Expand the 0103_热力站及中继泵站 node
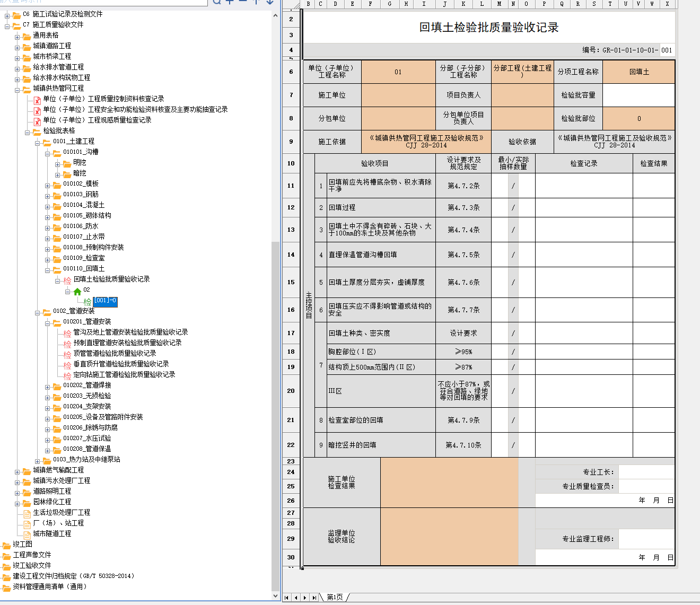 coord(38,461)
